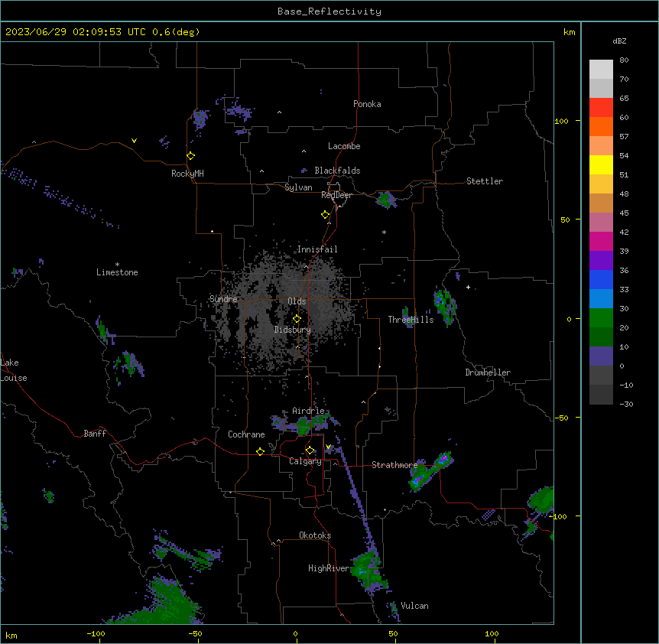Click the RockyMH label
Viewport: 659px width, 644px height.
click(x=187, y=174)
